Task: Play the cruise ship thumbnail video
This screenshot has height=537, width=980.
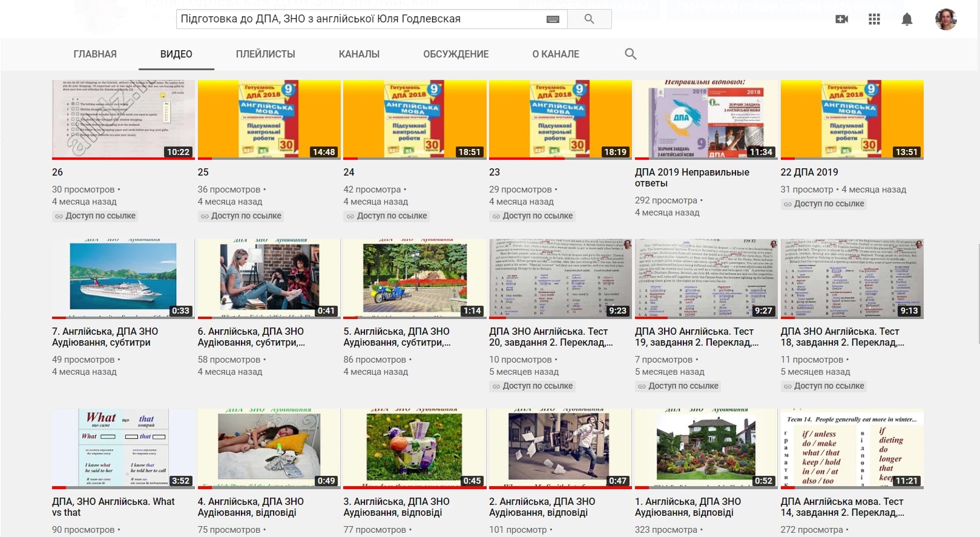Action: point(123,278)
